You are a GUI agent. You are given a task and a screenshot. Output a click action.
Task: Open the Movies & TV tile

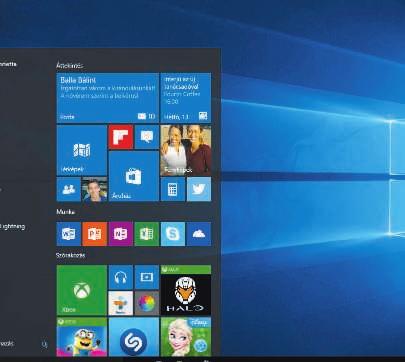[147, 277]
